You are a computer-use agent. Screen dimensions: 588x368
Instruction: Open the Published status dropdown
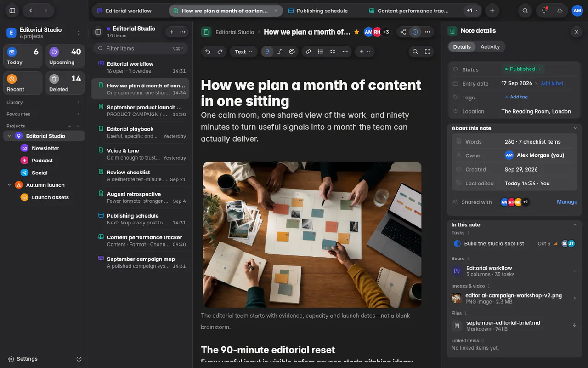coord(523,69)
